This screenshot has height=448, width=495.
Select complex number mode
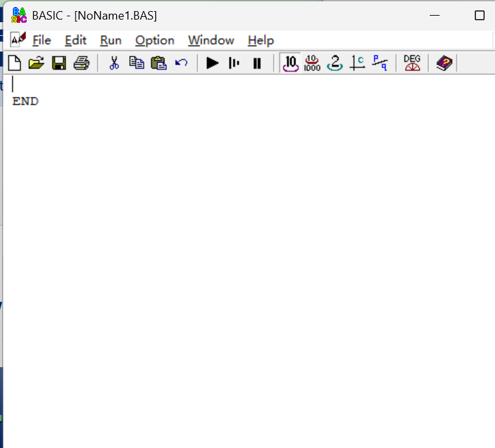pos(357,63)
